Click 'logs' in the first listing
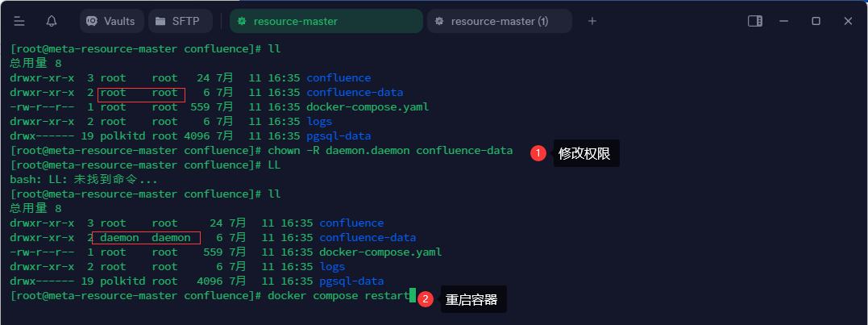Screen dimensions: 868x325 point(319,121)
